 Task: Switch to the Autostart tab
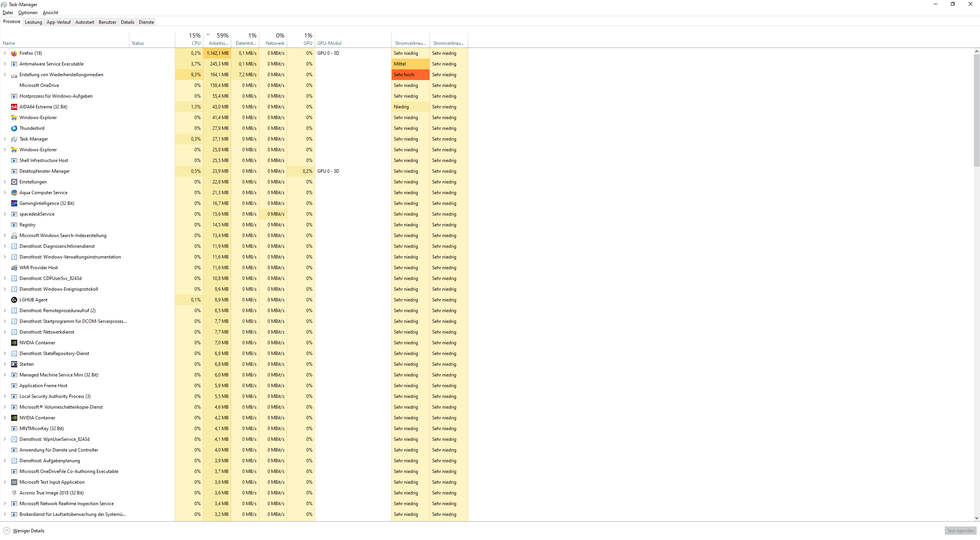coord(85,22)
